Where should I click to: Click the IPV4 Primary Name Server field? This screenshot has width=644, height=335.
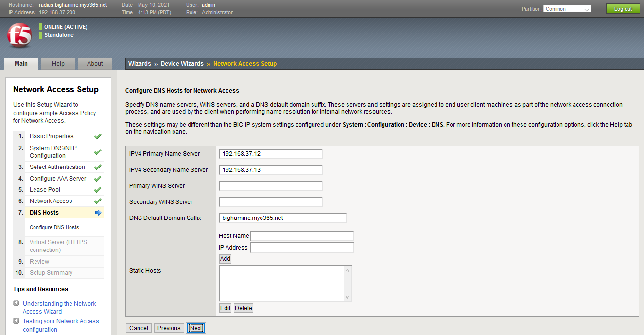click(x=270, y=153)
